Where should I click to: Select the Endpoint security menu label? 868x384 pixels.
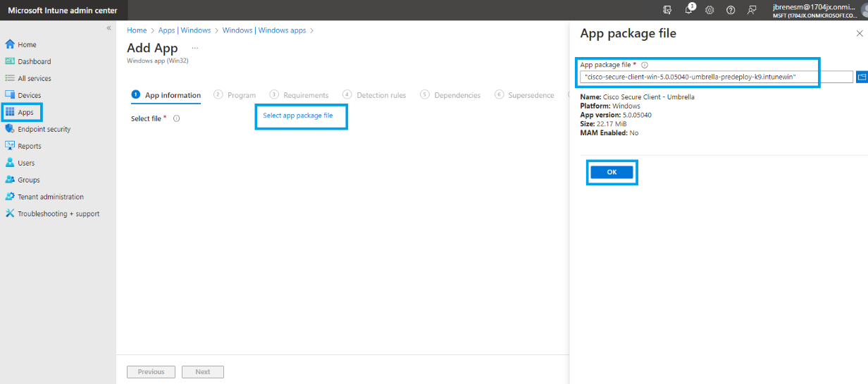click(x=44, y=129)
